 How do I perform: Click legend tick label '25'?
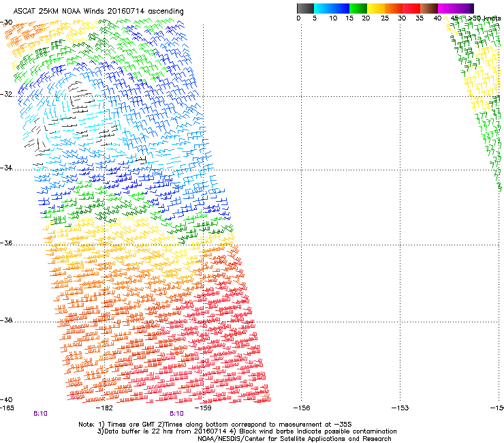(x=385, y=18)
